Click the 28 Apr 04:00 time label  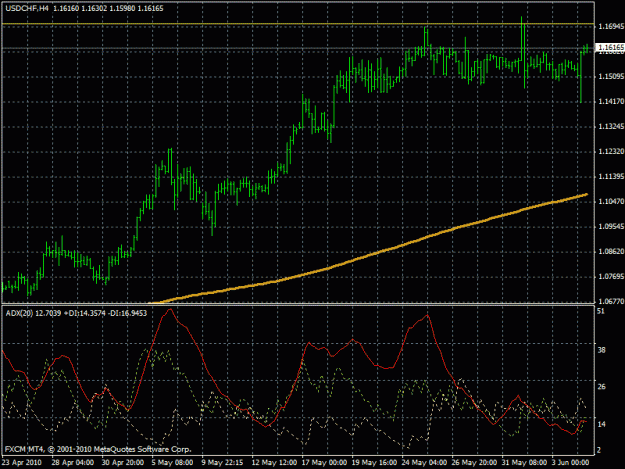[x=73, y=463]
